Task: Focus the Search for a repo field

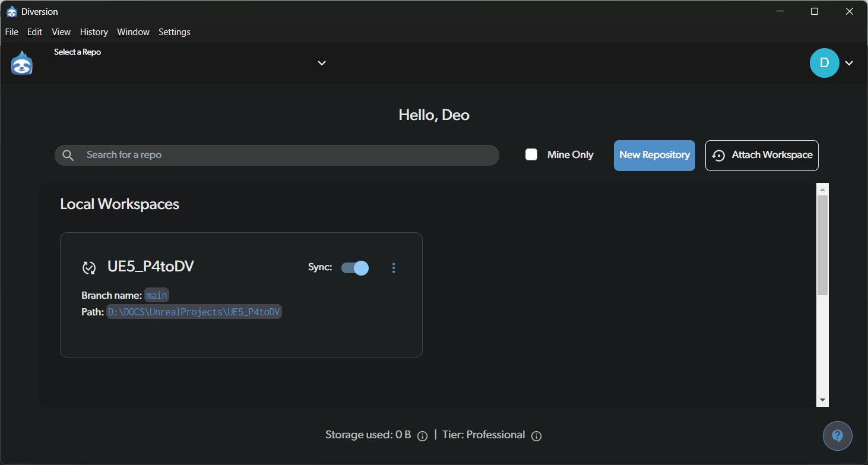Action: (x=277, y=155)
